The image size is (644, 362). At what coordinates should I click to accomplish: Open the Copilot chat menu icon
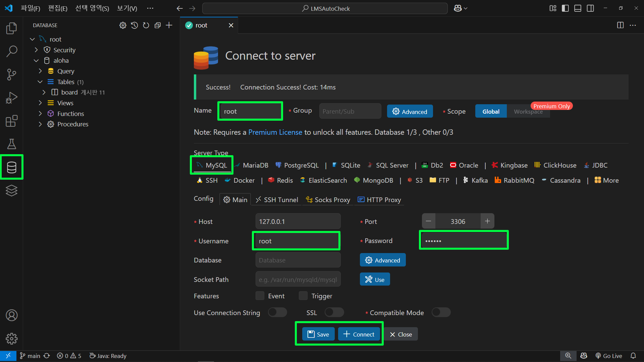(x=460, y=8)
